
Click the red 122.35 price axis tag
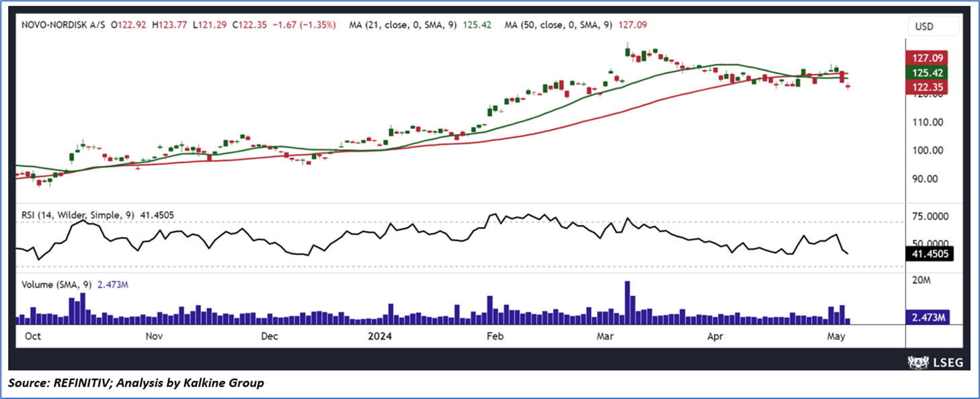pyautogui.click(x=927, y=87)
